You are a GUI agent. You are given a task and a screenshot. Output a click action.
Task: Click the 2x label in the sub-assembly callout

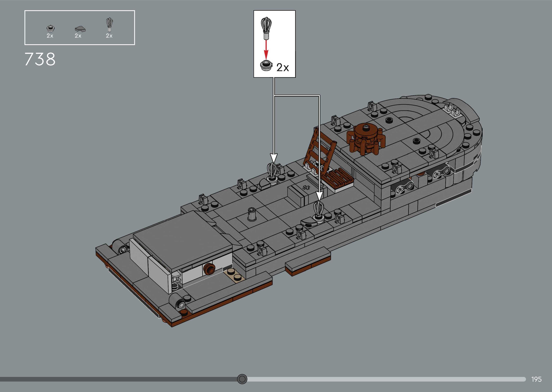(282, 67)
